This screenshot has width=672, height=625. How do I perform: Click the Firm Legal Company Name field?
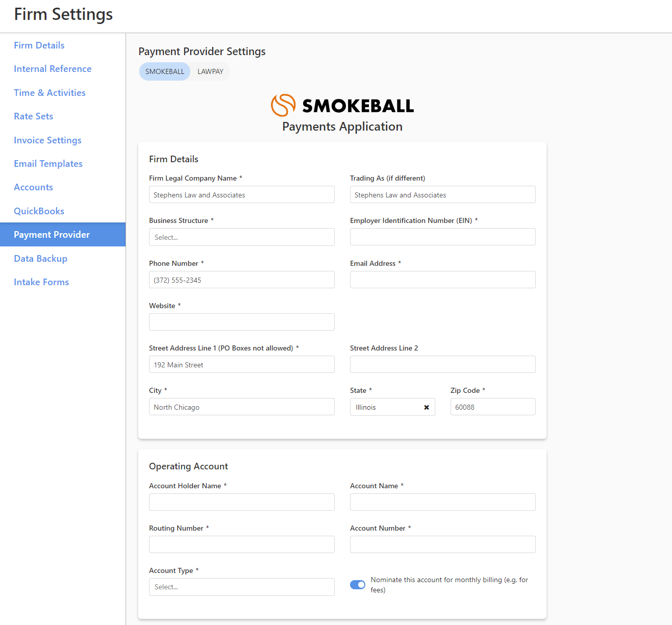[242, 194]
